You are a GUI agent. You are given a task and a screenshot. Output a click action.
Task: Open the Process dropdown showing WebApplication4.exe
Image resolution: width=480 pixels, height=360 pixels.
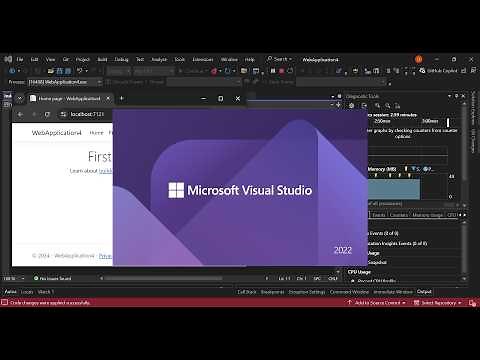tap(65, 82)
